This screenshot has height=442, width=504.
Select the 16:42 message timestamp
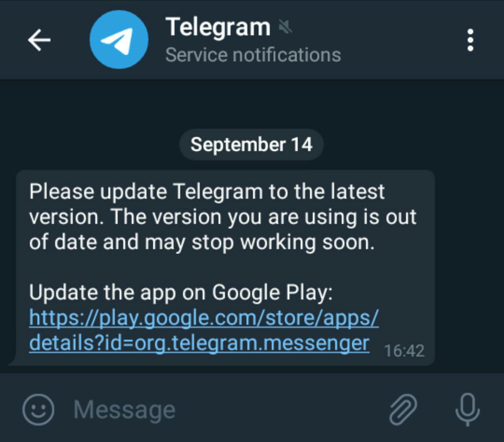(404, 351)
